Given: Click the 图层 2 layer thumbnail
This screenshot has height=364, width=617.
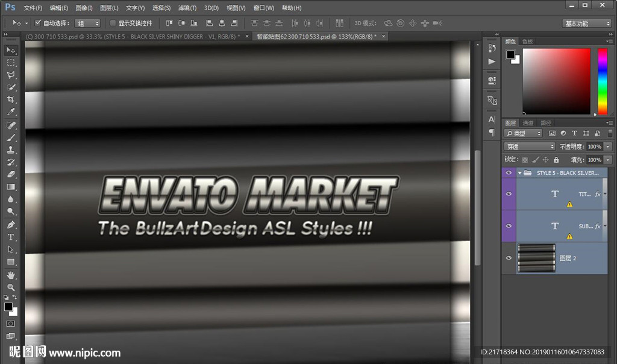Looking at the screenshot, I should 536,258.
